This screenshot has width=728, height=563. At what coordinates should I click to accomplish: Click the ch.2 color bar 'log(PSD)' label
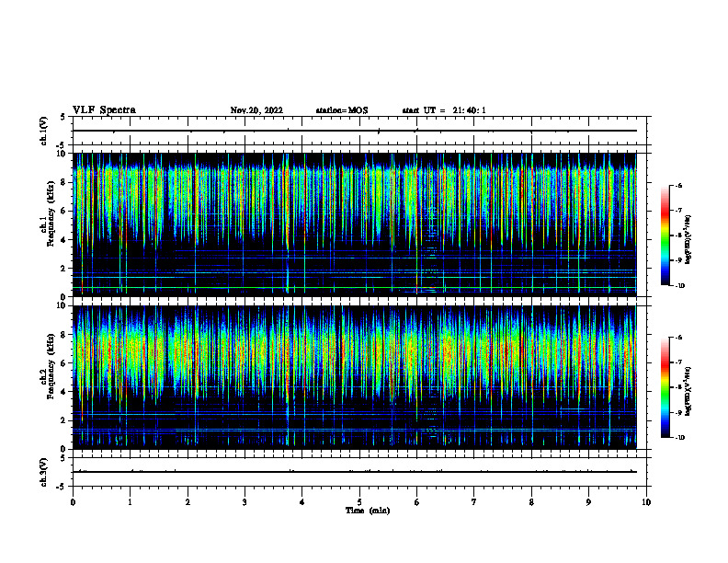click(x=688, y=392)
